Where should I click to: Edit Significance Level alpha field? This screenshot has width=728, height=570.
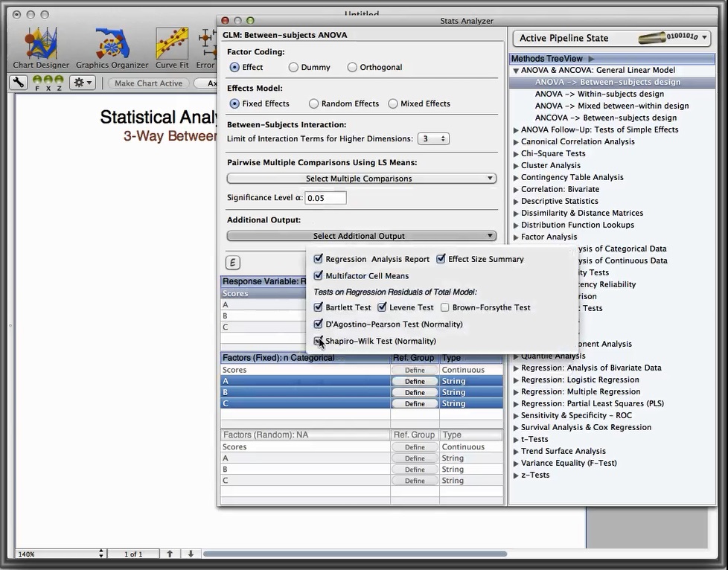point(325,198)
